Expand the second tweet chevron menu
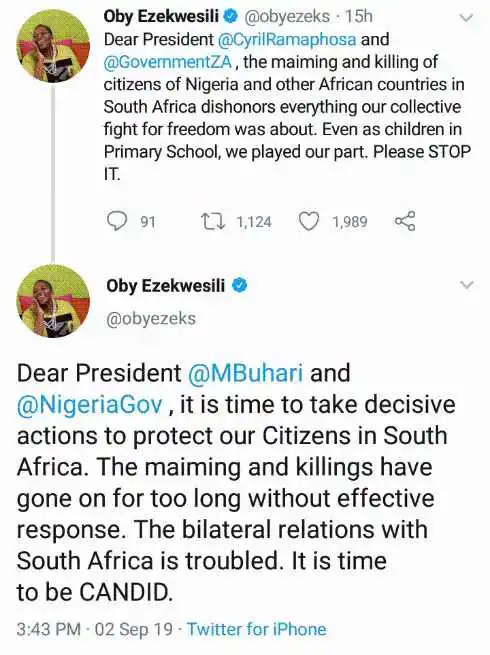 click(466, 285)
